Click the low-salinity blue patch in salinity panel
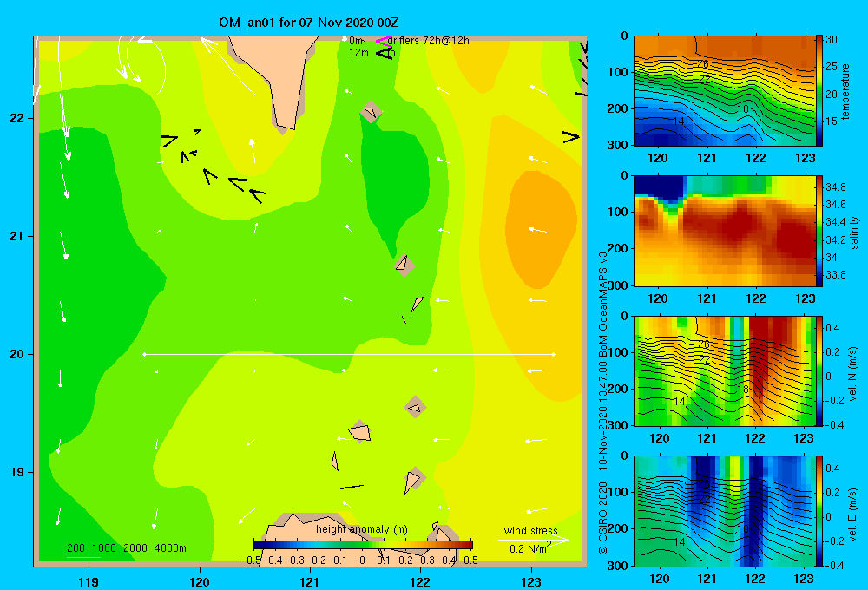 pos(659,187)
